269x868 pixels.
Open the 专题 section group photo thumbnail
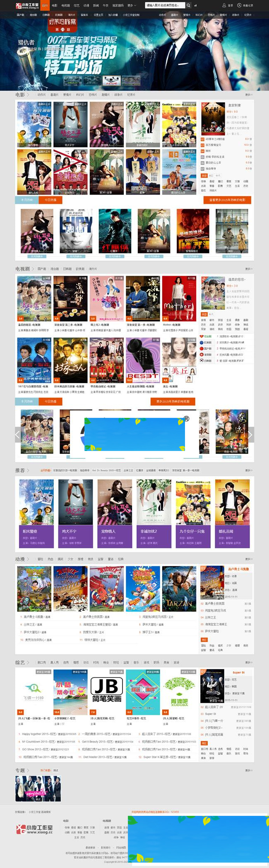[38, 789]
